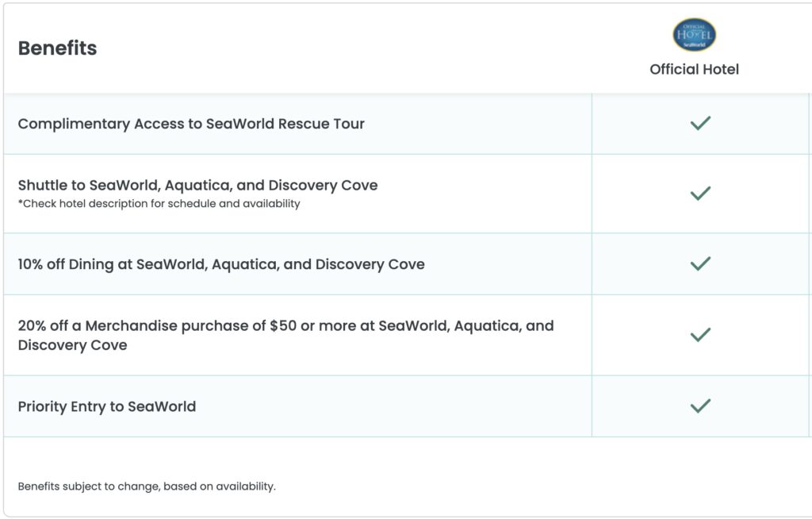The image size is (812, 519).
Task: Click the Benefits subject to change disclaimer
Action: 147,486
